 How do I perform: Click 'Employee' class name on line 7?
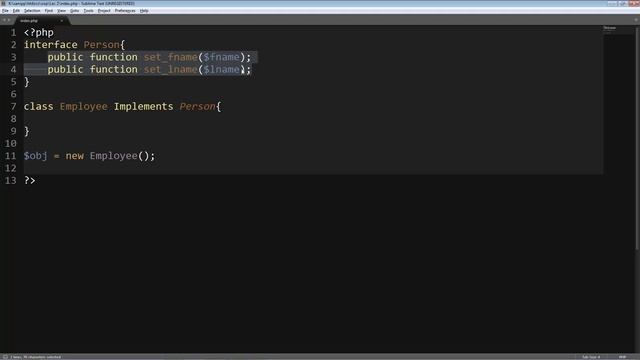click(x=84, y=107)
